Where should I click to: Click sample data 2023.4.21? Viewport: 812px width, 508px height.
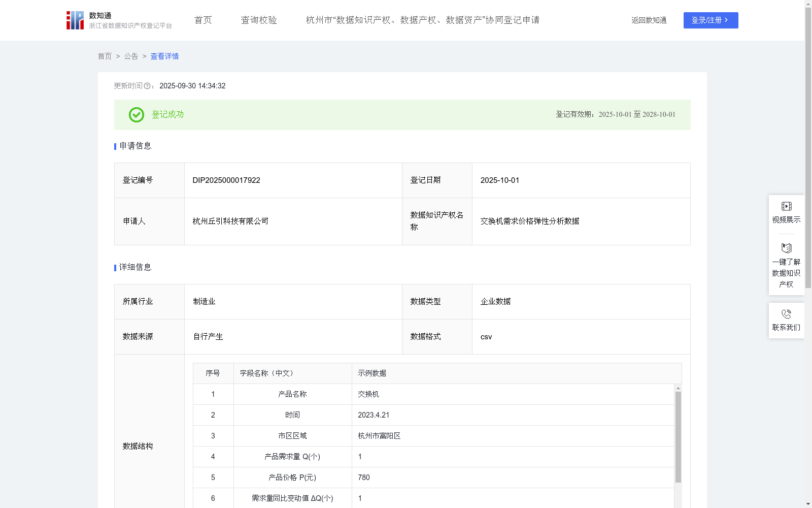[374, 415]
